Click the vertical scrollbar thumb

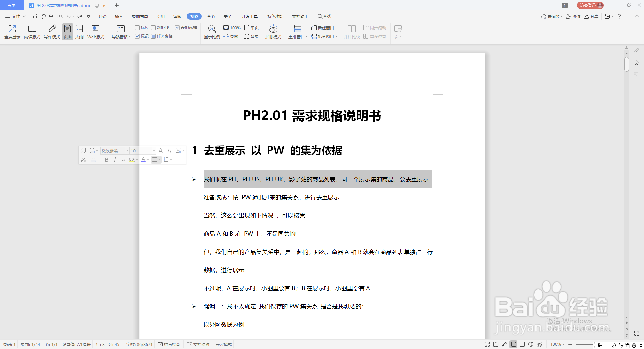click(x=626, y=64)
